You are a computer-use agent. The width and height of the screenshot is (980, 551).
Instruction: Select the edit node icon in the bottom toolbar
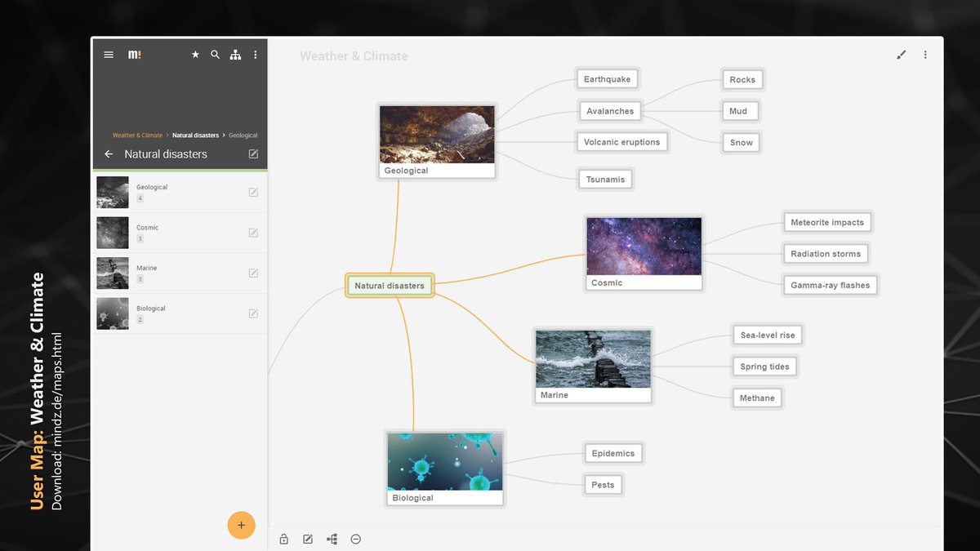307,539
